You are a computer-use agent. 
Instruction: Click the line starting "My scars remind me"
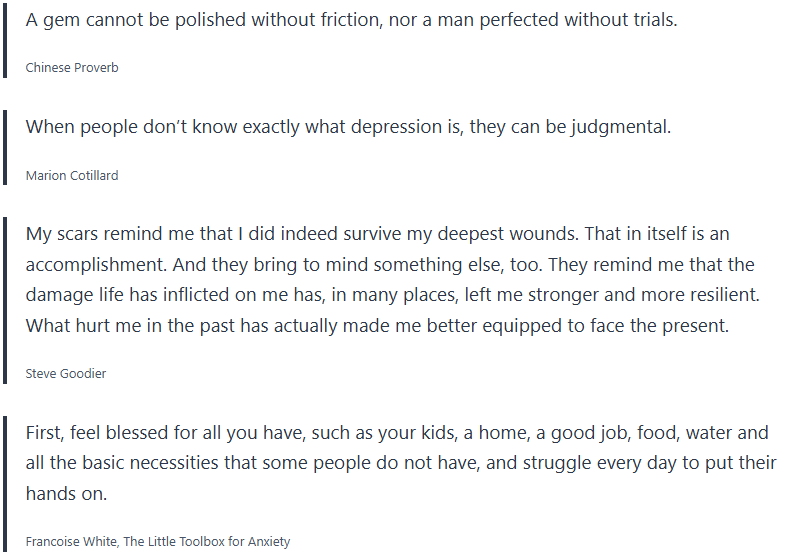(377, 234)
